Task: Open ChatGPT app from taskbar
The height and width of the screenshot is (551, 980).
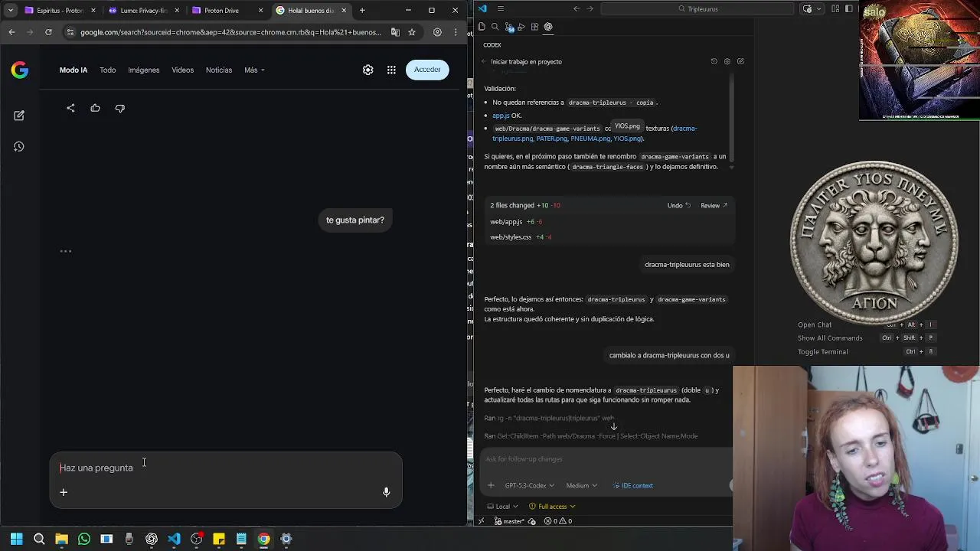Action: [x=152, y=539]
